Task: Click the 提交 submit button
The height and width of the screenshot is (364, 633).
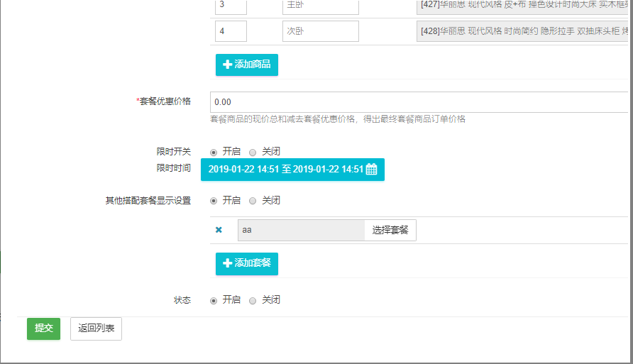Action: pyautogui.click(x=44, y=329)
